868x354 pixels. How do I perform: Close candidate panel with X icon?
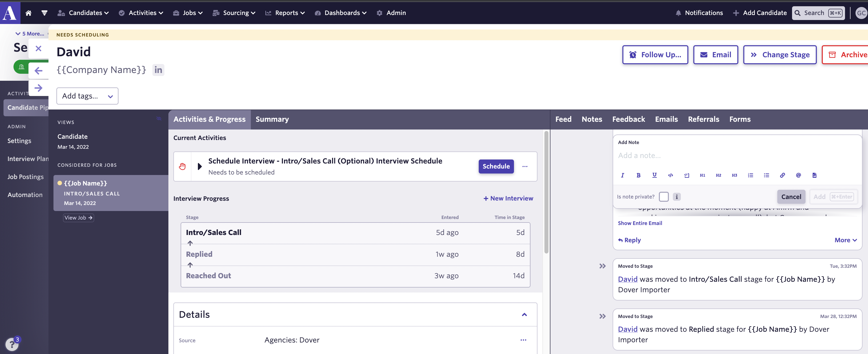tap(38, 48)
